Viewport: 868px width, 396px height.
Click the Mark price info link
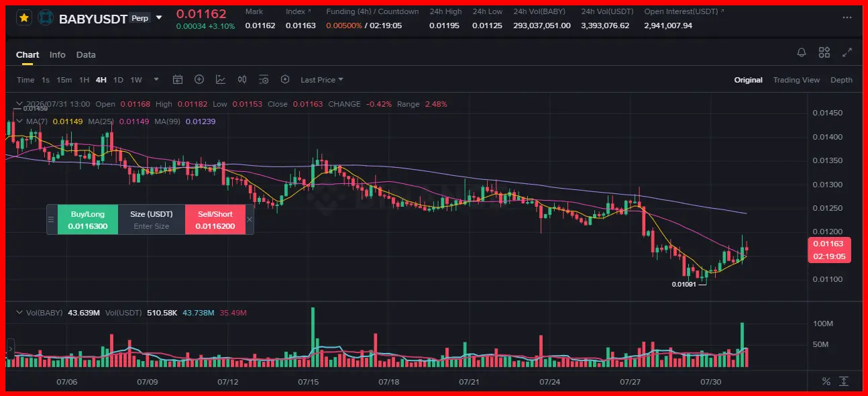click(x=256, y=11)
